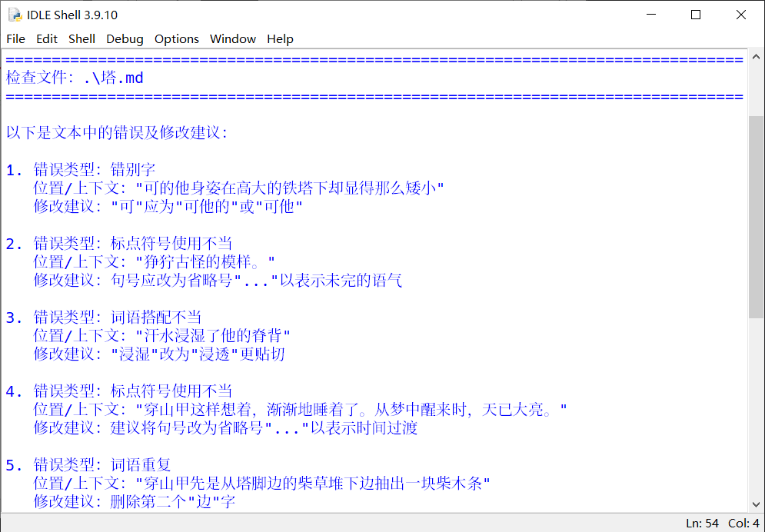765x532 pixels.
Task: Click the lower blue '====' separator line
Action: 374,97
